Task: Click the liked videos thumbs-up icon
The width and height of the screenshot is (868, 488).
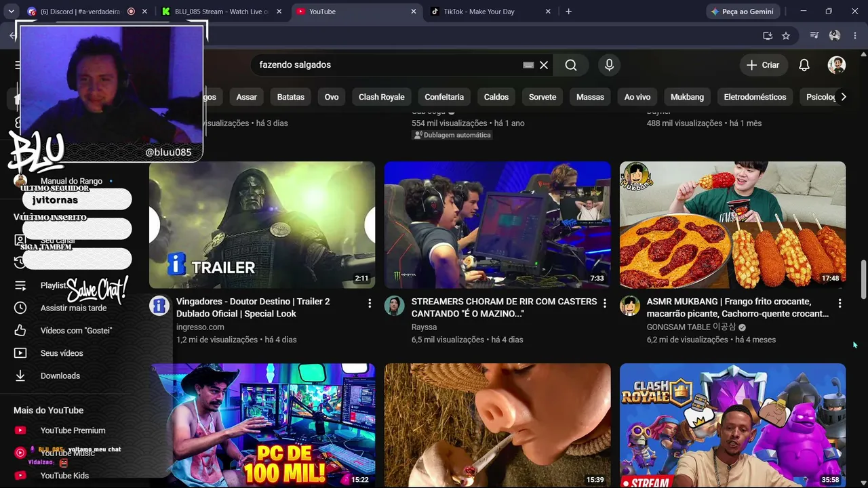Action: [x=20, y=331]
